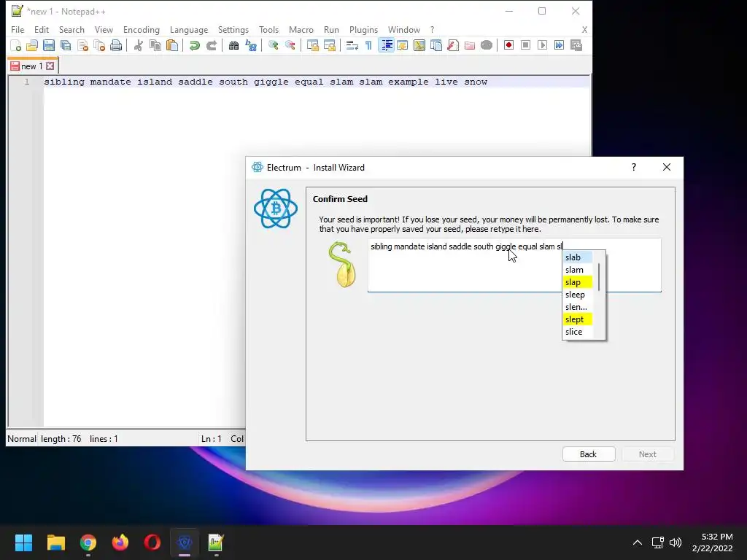Click the Open file toolbar icon

coord(32,45)
